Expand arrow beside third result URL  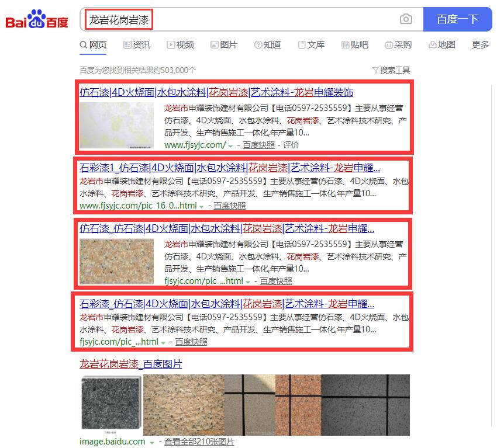click(248, 282)
